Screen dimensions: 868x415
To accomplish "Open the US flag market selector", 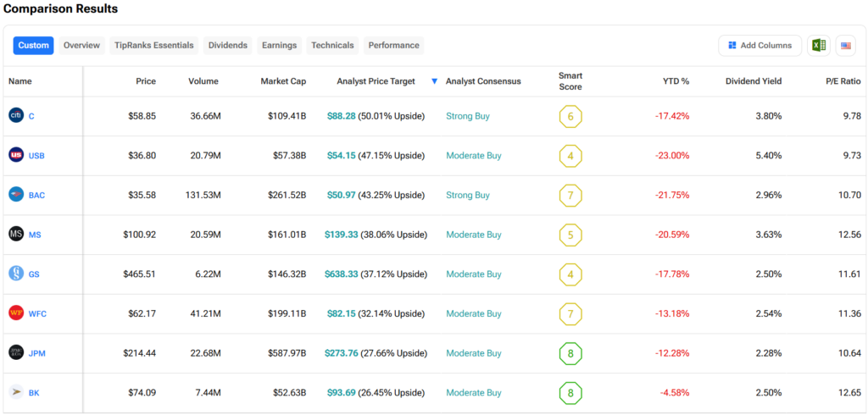I will [x=845, y=46].
